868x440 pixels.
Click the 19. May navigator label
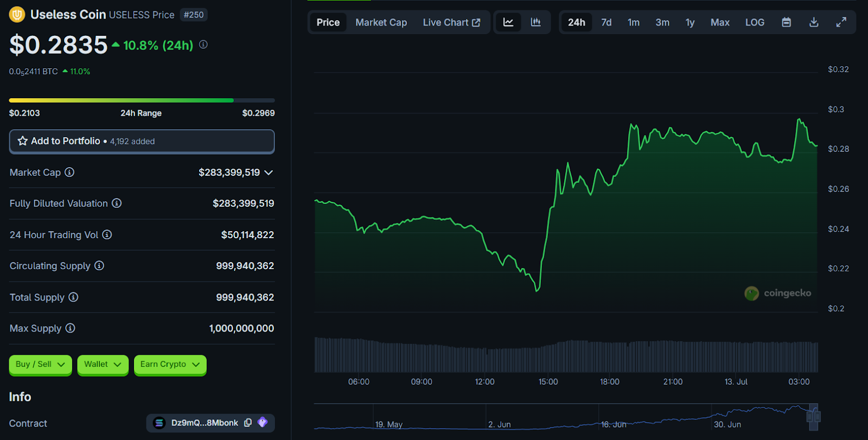coord(389,424)
